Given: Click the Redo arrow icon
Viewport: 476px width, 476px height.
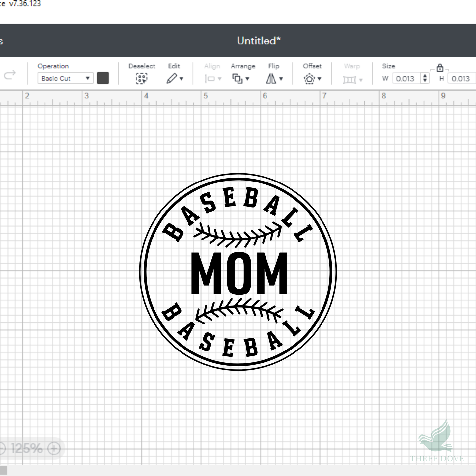Looking at the screenshot, I should click(10, 75).
